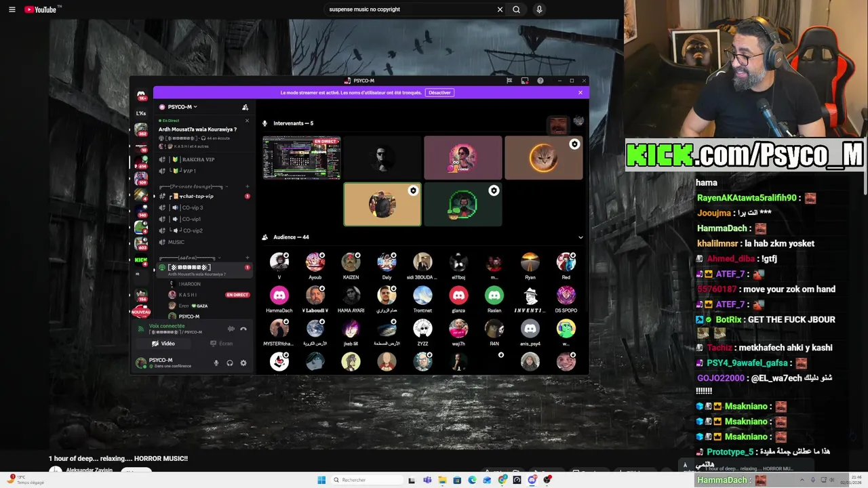Open the Discord invite members icon near PSYCO-M
868x488 pixels.
(x=245, y=107)
